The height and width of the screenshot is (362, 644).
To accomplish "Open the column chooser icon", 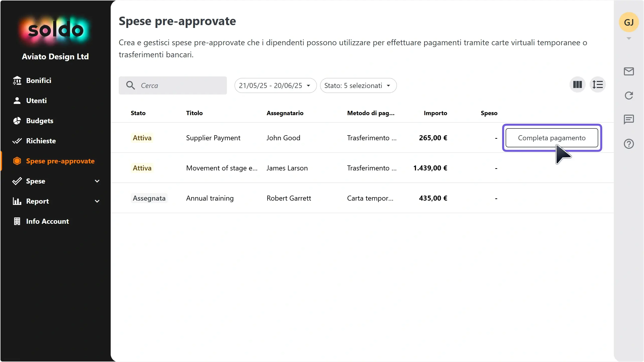I will 578,84.
